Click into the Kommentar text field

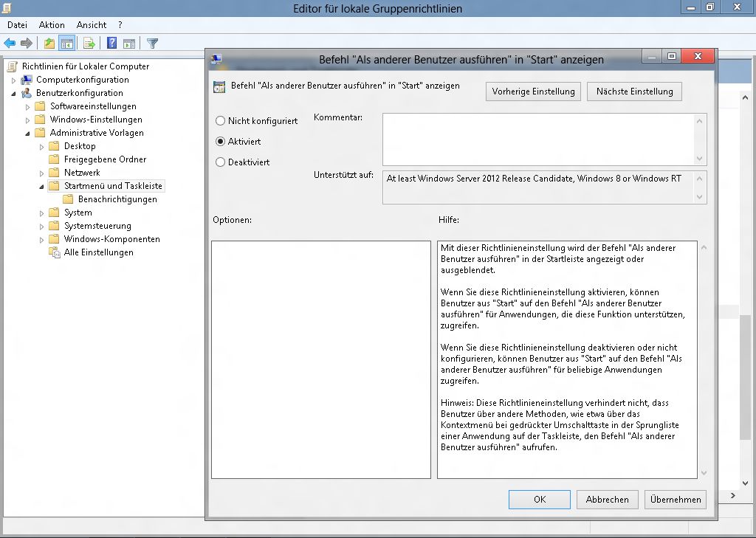(539, 139)
